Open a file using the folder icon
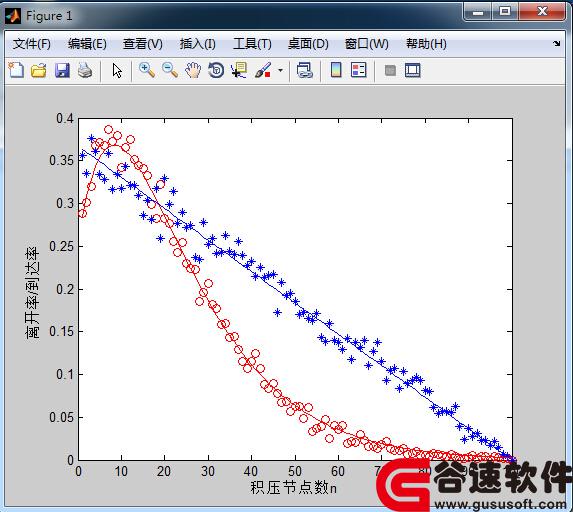Viewport: 573px width, 512px height. pyautogui.click(x=39, y=70)
